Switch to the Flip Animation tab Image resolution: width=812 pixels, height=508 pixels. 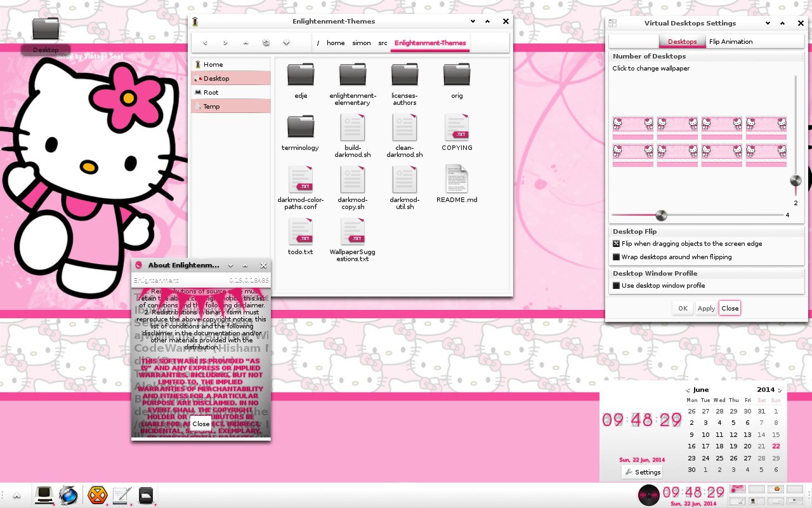tap(731, 42)
